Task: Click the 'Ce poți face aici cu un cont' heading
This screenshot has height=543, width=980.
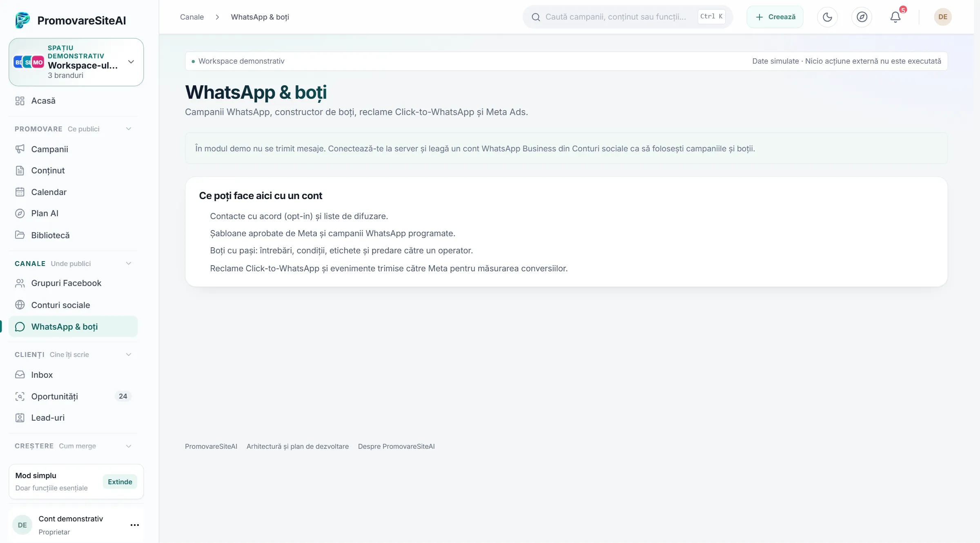Action: click(x=261, y=196)
